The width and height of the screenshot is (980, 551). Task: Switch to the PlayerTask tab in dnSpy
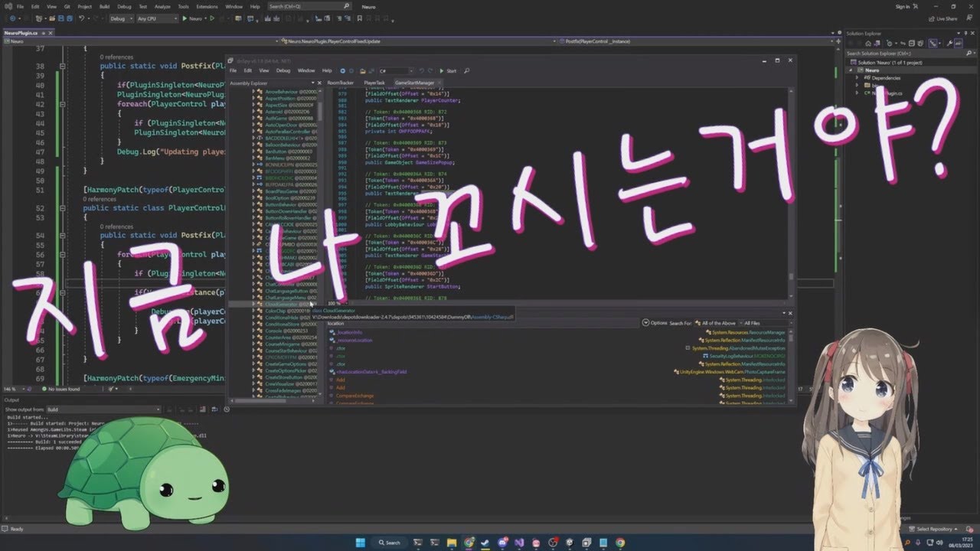[374, 83]
